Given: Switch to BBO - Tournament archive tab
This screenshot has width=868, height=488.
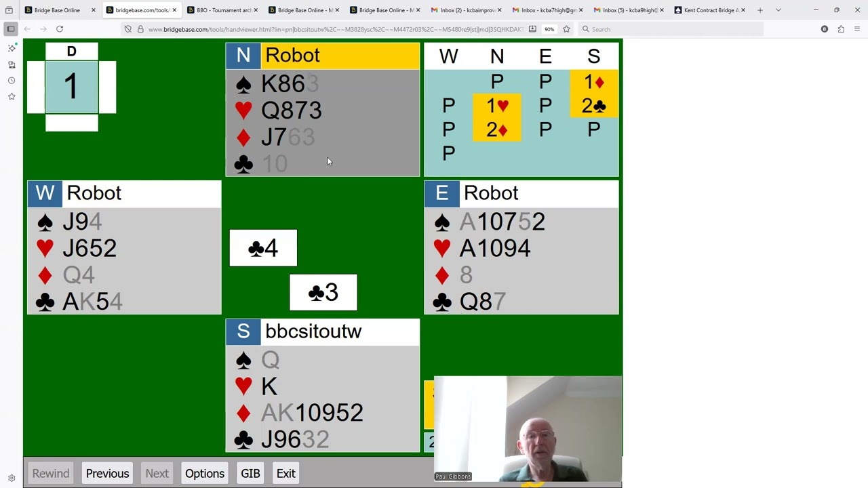Looking at the screenshot, I should click(222, 10).
